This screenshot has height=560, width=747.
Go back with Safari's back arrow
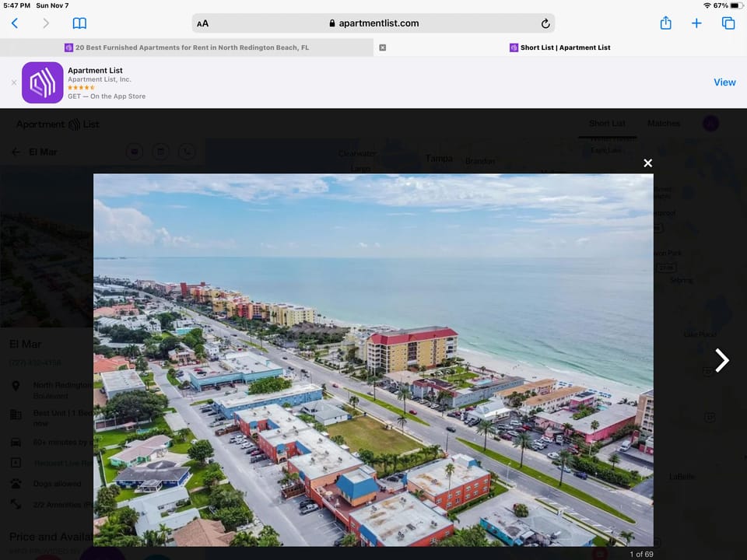[x=15, y=23]
